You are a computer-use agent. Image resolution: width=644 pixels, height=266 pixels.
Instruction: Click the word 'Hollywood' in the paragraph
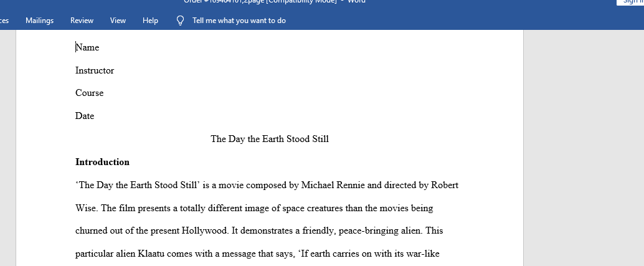pos(205,230)
